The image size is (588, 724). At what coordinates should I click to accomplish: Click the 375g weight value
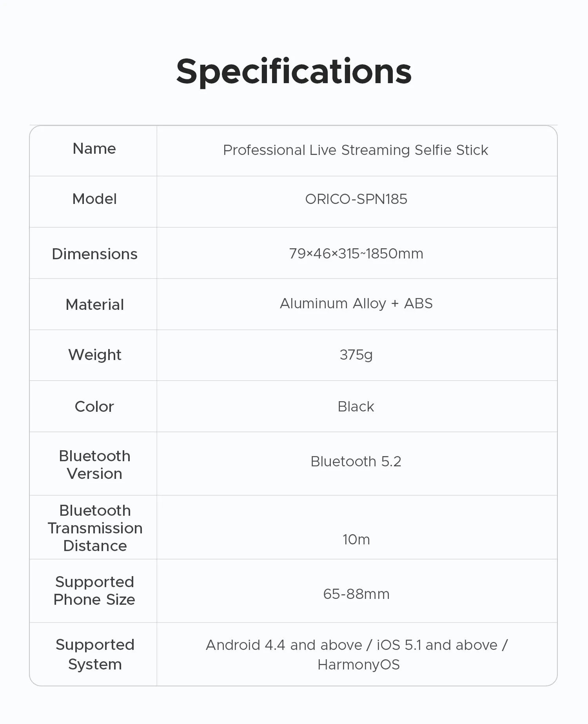[x=356, y=355]
